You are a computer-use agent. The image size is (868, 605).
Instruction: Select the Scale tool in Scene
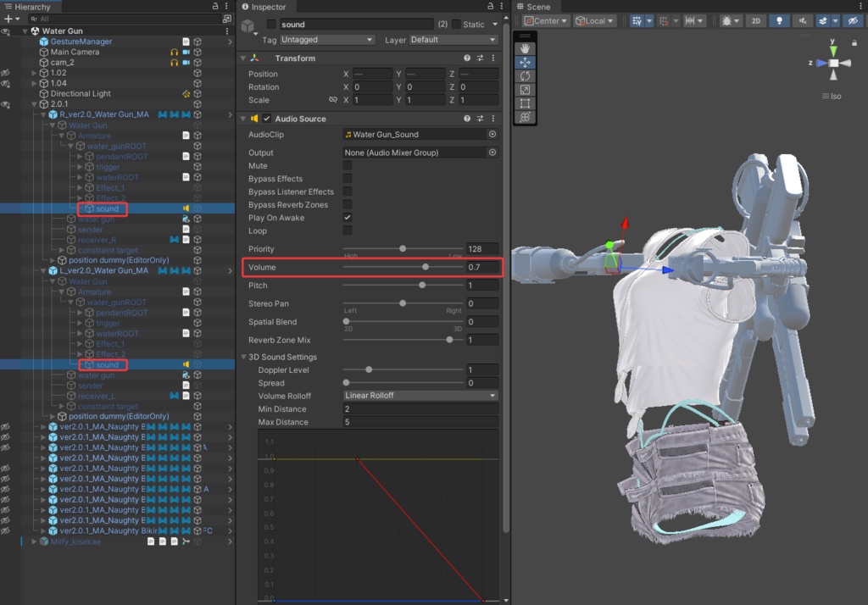(525, 90)
